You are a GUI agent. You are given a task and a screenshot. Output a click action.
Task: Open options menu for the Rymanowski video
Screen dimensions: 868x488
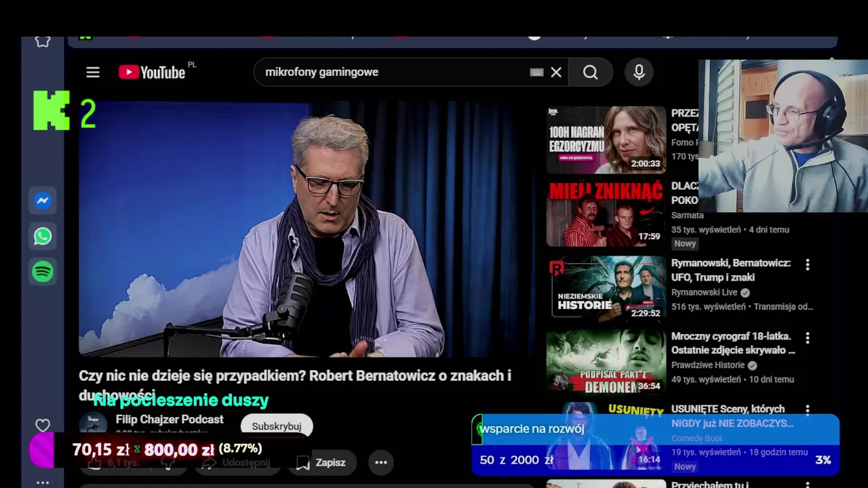click(x=807, y=264)
